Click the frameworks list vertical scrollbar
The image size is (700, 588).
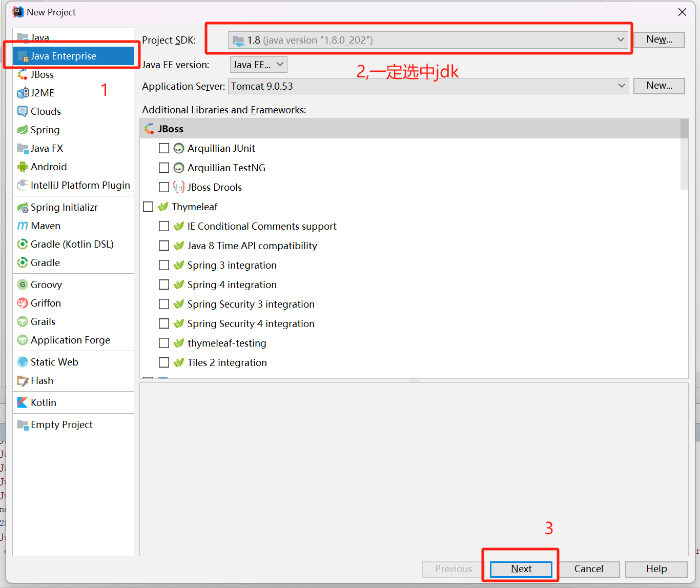coord(684,154)
